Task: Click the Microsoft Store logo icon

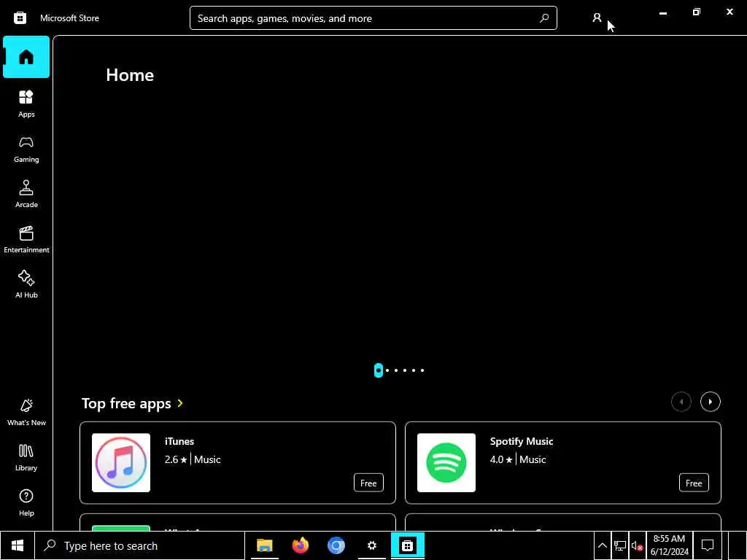Action: pos(20,18)
